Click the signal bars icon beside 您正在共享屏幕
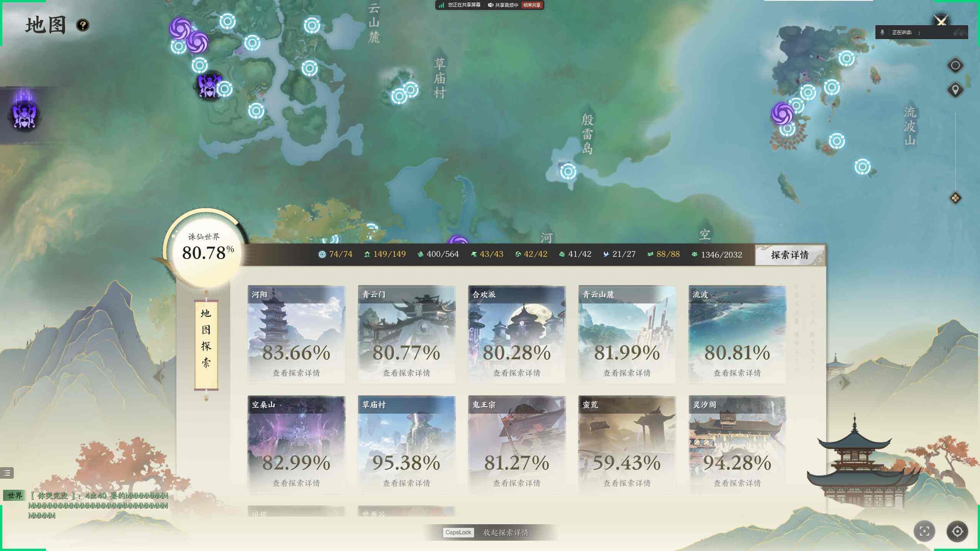The height and width of the screenshot is (551, 980). point(441,5)
